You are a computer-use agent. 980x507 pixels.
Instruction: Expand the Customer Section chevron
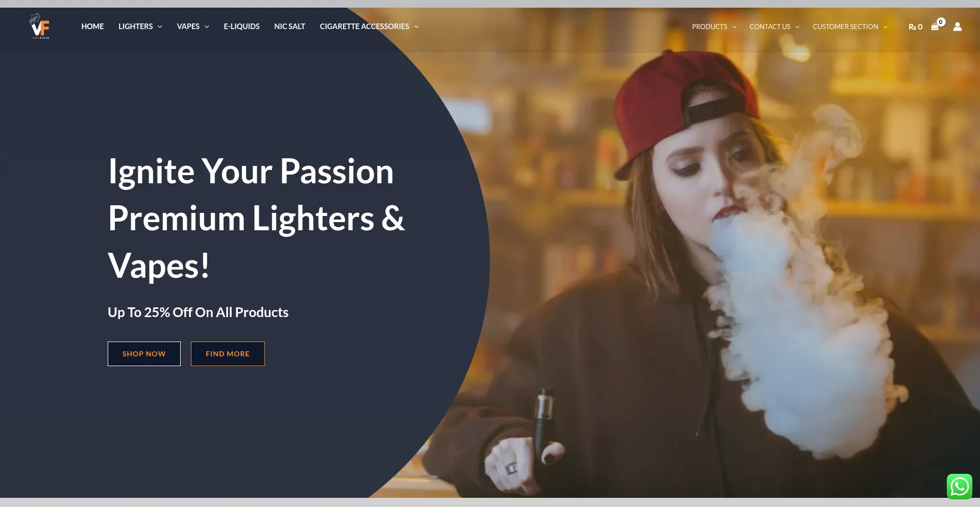[x=886, y=27]
